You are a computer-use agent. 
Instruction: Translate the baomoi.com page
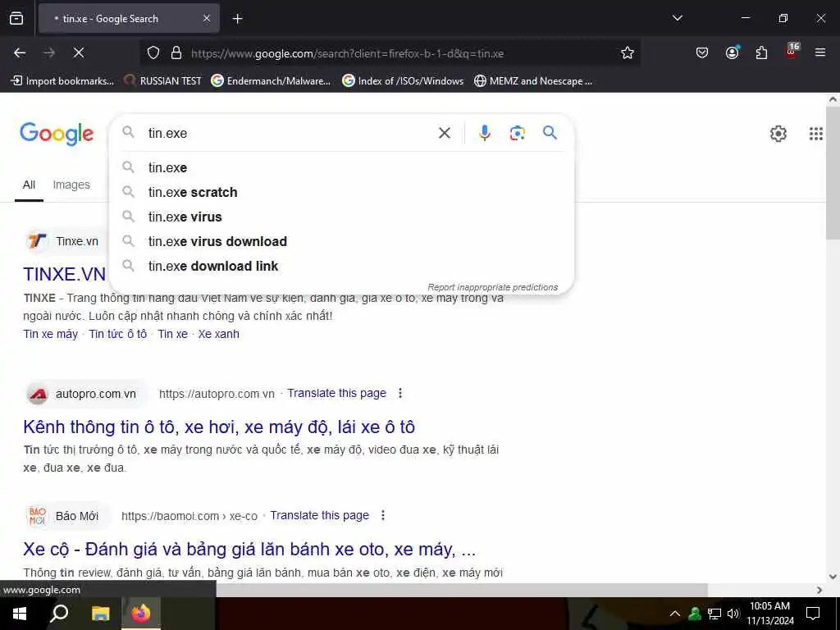point(319,515)
